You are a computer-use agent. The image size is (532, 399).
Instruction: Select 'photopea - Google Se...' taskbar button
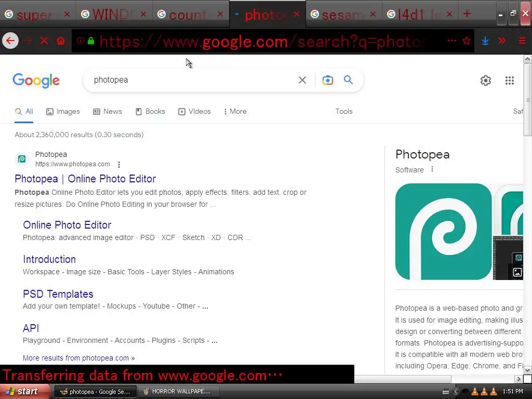coord(96,392)
